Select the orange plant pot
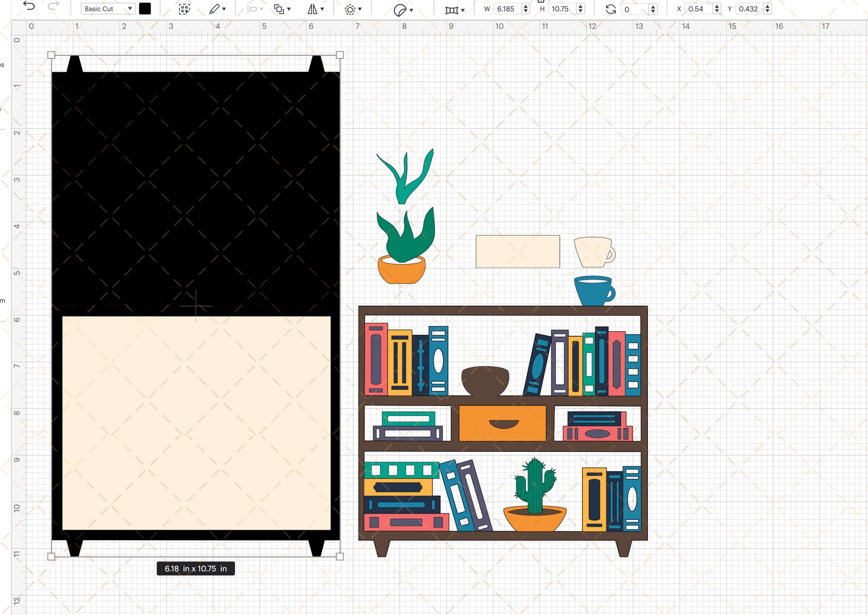The height and width of the screenshot is (615, 868). pyautogui.click(x=402, y=273)
